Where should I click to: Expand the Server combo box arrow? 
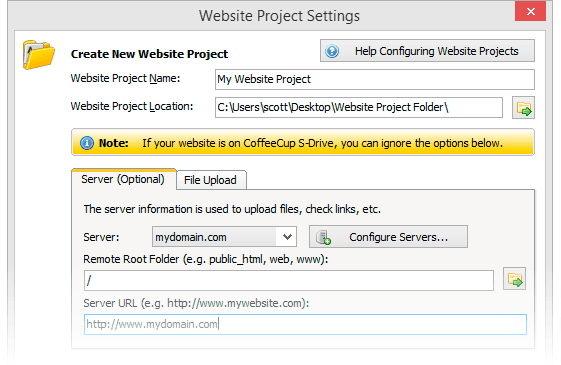(287, 237)
